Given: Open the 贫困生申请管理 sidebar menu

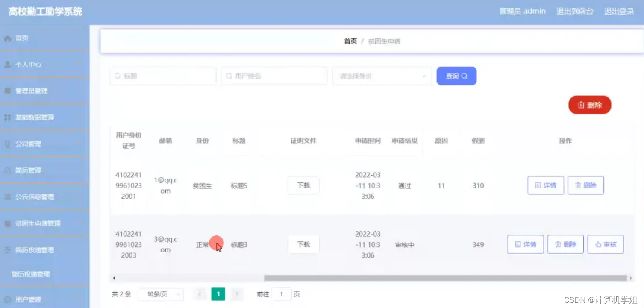Looking at the screenshot, I should tap(44, 223).
